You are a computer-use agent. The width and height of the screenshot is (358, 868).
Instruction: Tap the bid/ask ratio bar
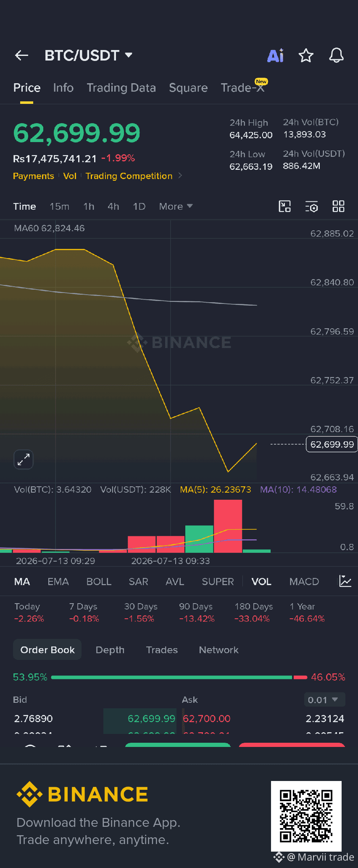(179, 677)
